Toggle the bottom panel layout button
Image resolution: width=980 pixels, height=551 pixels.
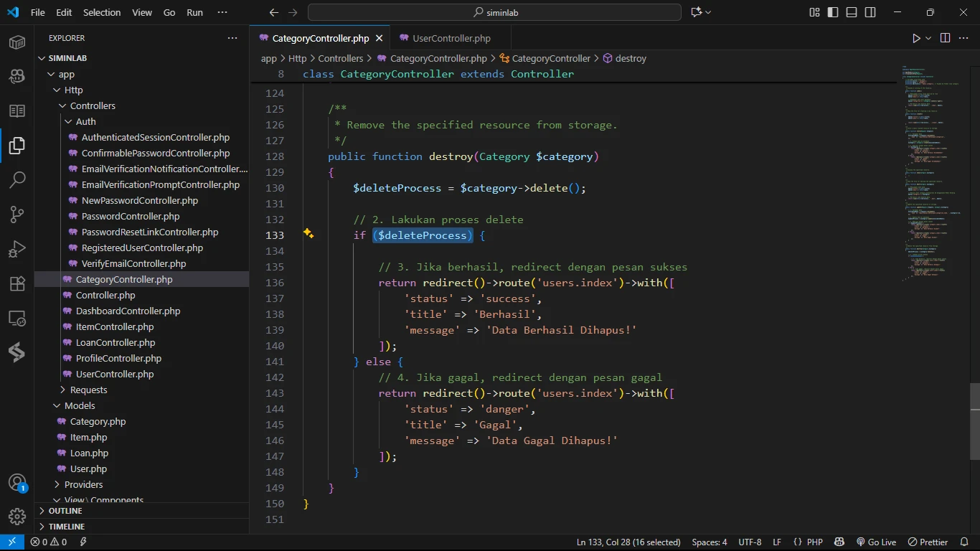tap(852, 12)
